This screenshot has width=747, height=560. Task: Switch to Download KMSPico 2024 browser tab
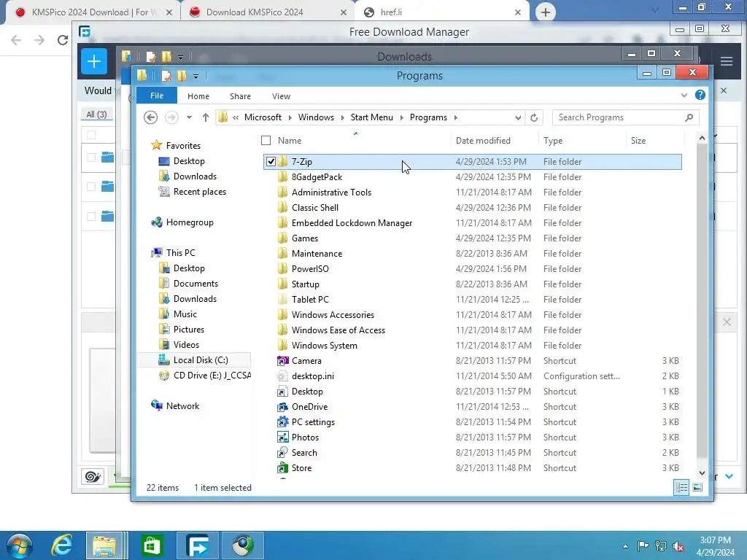coord(268,12)
